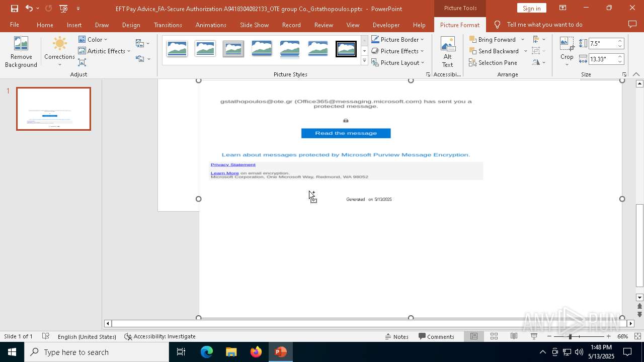Select slide 1 thumbnail in the panel
The image size is (644, 362).
(x=53, y=109)
